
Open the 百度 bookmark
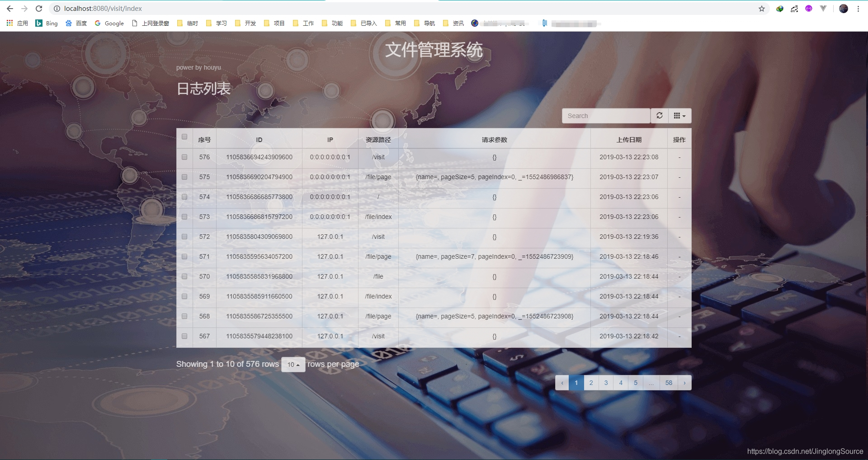click(76, 23)
